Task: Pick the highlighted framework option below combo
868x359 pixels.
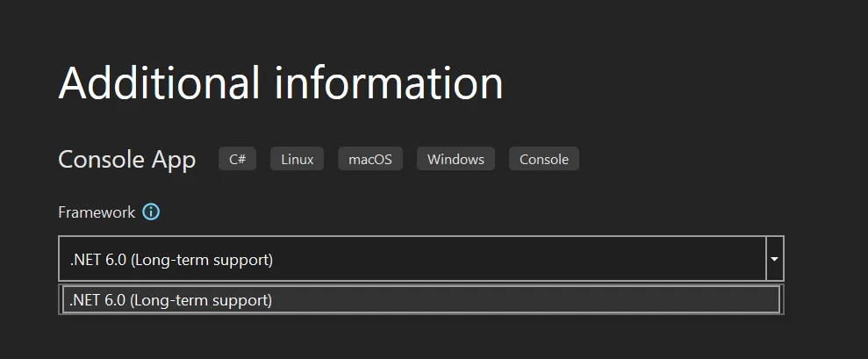Action: 420,300
